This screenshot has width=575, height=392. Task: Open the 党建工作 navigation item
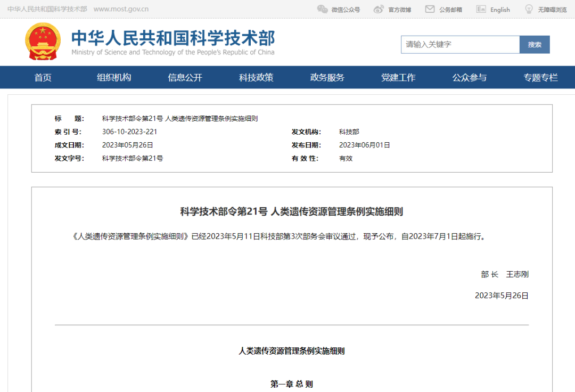[398, 77]
